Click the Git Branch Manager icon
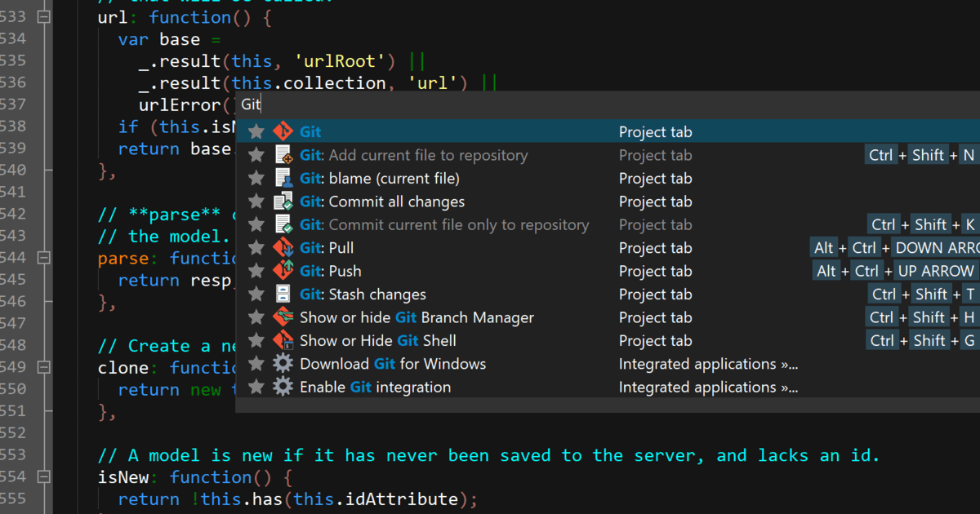980x514 pixels. click(x=283, y=317)
